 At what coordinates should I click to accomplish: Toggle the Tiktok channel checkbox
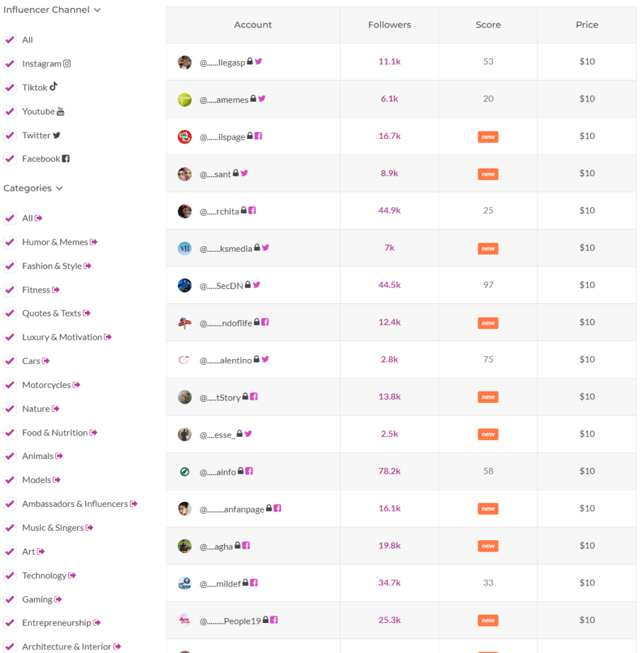point(10,87)
